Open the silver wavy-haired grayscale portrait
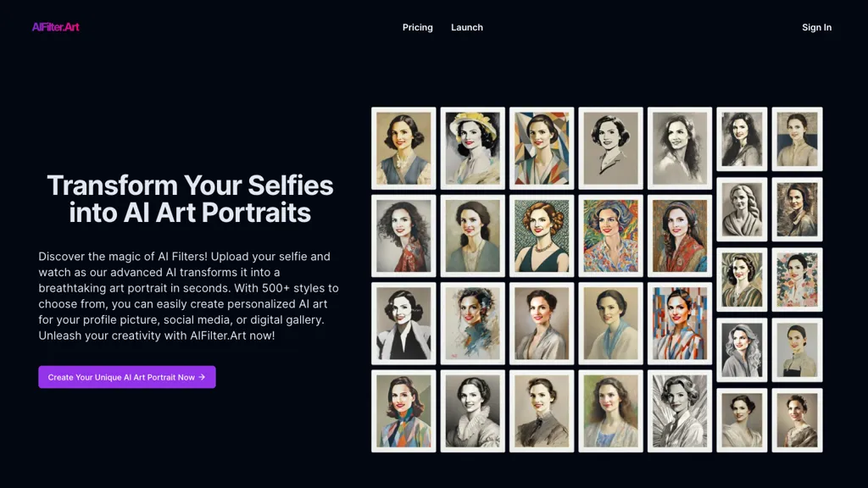The height and width of the screenshot is (488, 868). tap(742, 350)
